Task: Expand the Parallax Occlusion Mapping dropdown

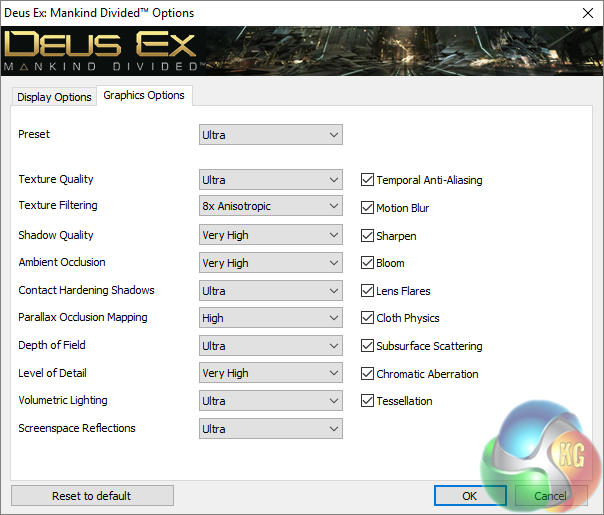Action: coord(270,318)
